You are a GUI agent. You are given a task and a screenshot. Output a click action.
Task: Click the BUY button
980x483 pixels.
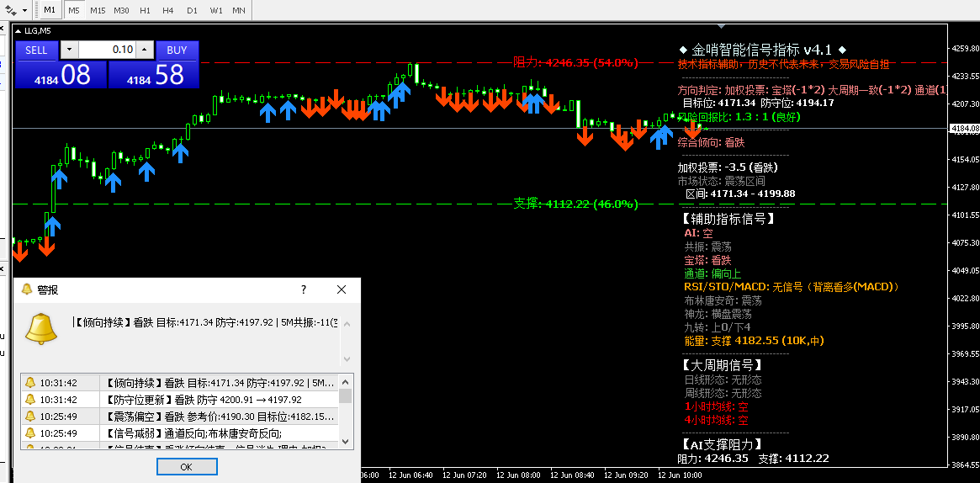(177, 50)
